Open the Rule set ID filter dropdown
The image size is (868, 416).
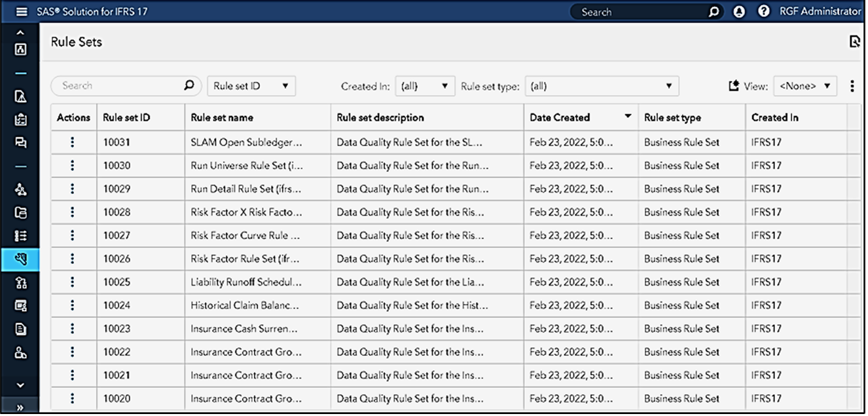251,85
